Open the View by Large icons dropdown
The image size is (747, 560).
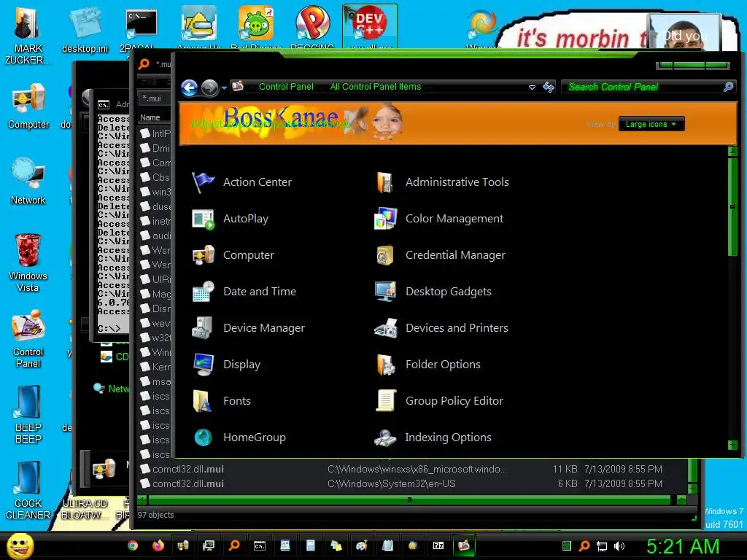click(x=651, y=124)
